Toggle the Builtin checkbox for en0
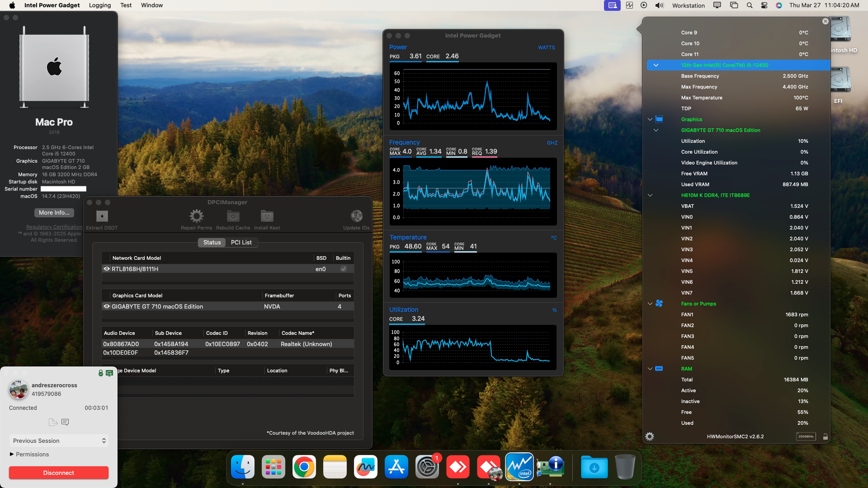The image size is (868, 488). pyautogui.click(x=343, y=268)
